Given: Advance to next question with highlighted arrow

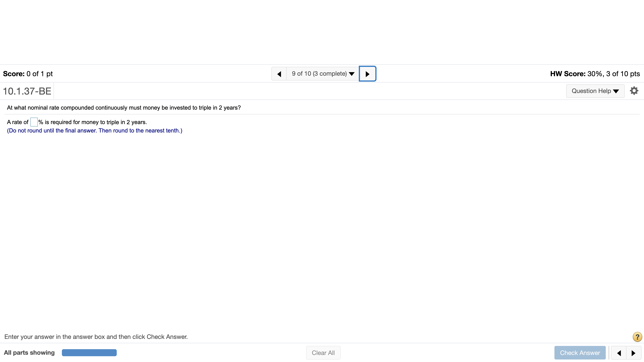Looking at the screenshot, I should pyautogui.click(x=367, y=74).
